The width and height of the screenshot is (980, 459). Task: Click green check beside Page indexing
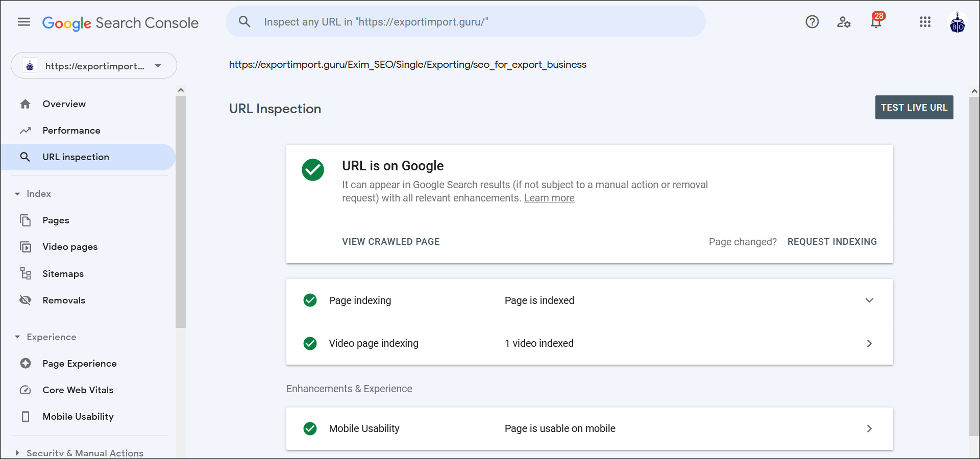click(310, 300)
